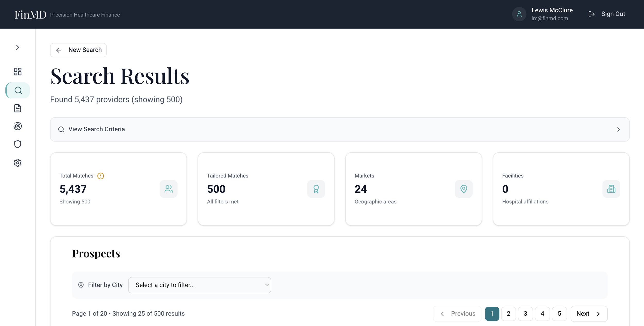644x326 pixels.
Task: Open the Filter by City dropdown
Action: click(199, 285)
